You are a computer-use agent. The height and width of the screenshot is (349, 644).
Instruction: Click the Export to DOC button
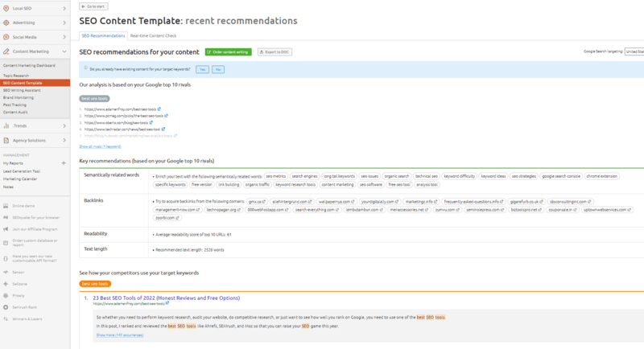[x=275, y=52]
